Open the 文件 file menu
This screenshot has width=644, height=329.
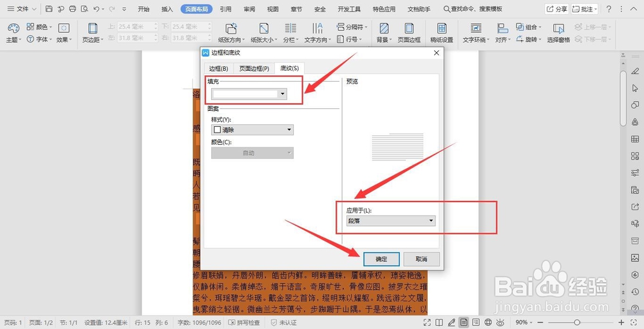(x=21, y=8)
